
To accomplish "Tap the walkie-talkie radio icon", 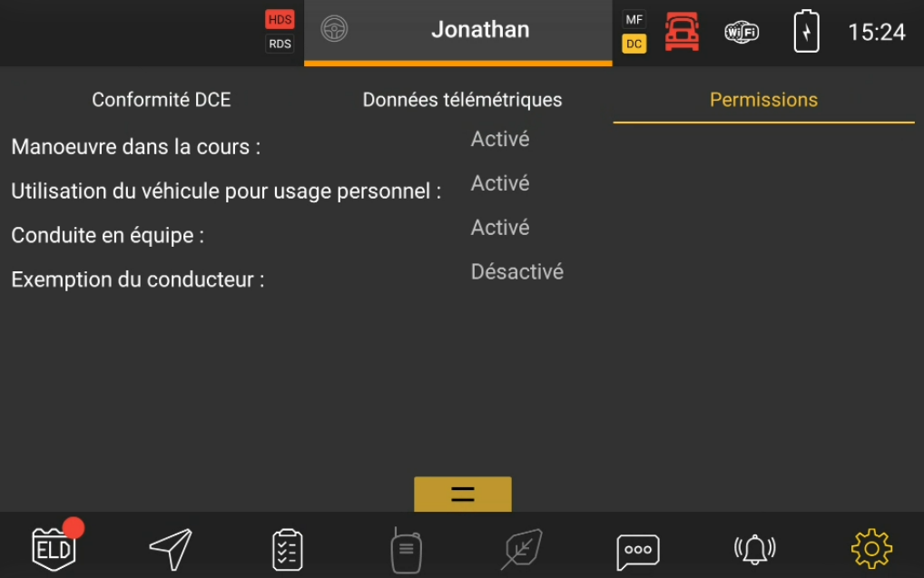I will click(x=405, y=550).
